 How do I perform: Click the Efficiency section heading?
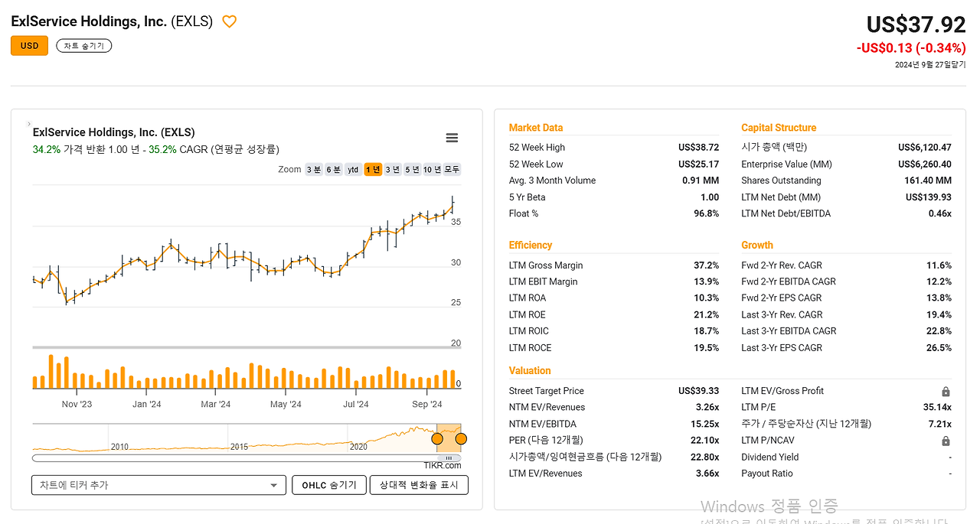pyautogui.click(x=531, y=246)
